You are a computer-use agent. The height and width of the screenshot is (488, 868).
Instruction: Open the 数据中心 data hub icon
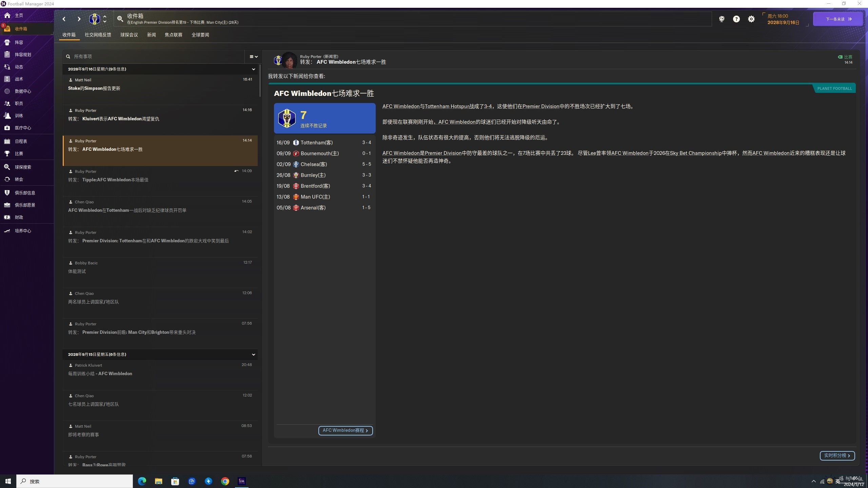[x=7, y=91]
